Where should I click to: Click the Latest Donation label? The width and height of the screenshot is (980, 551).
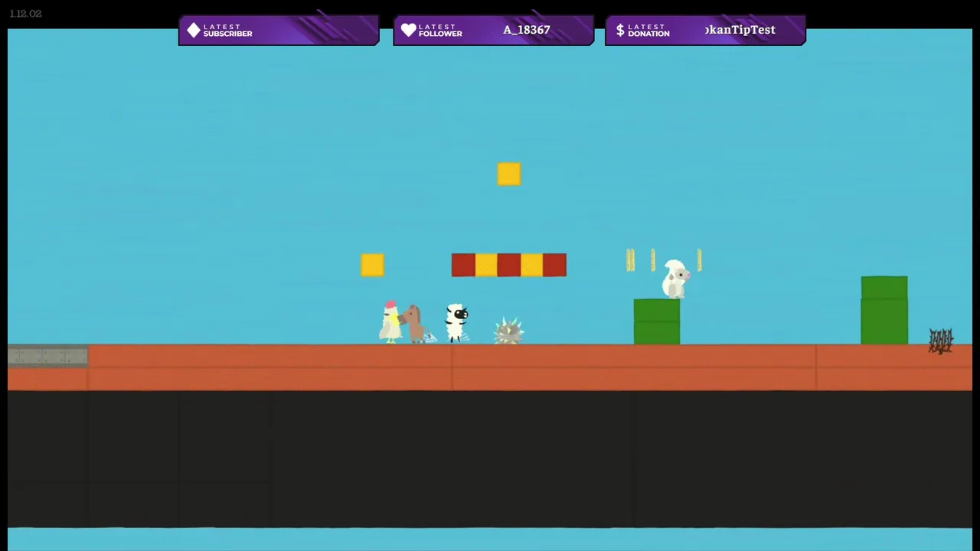(x=648, y=30)
